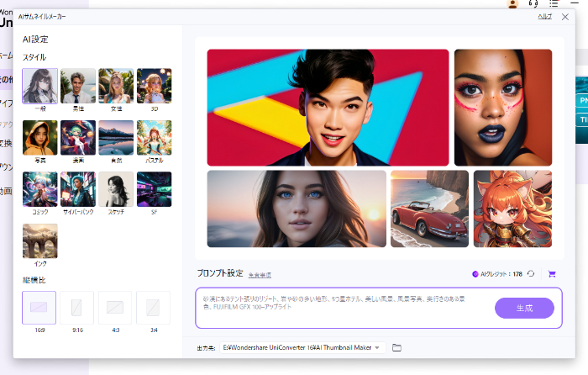Select the 3:4 aspect ratio option
The height and width of the screenshot is (375, 588).
pyautogui.click(x=153, y=308)
